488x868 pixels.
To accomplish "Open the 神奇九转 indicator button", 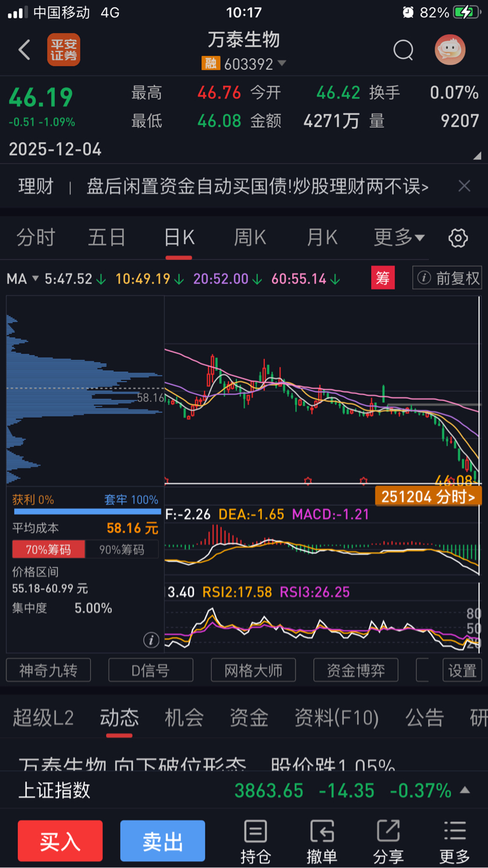I will (48, 670).
